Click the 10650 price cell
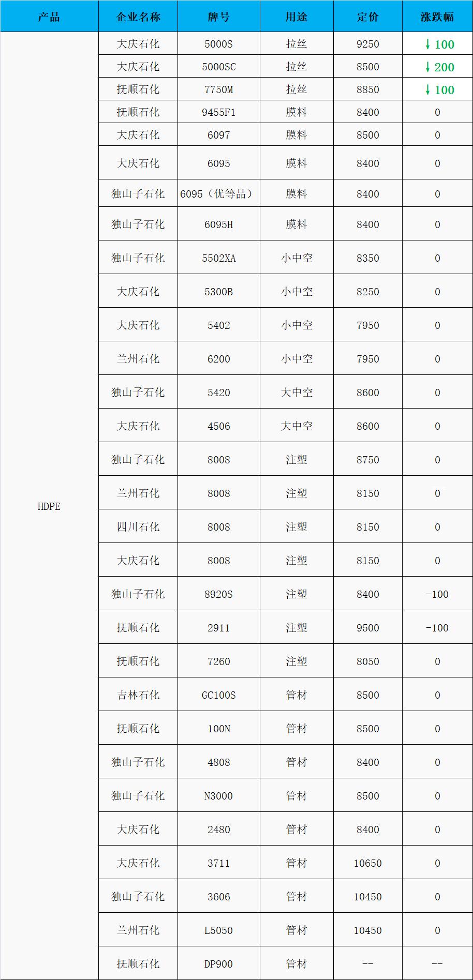The width and height of the screenshot is (473, 980). 368,863
